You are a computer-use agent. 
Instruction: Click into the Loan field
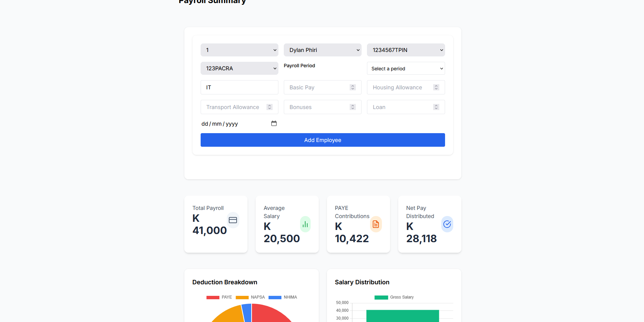406,107
